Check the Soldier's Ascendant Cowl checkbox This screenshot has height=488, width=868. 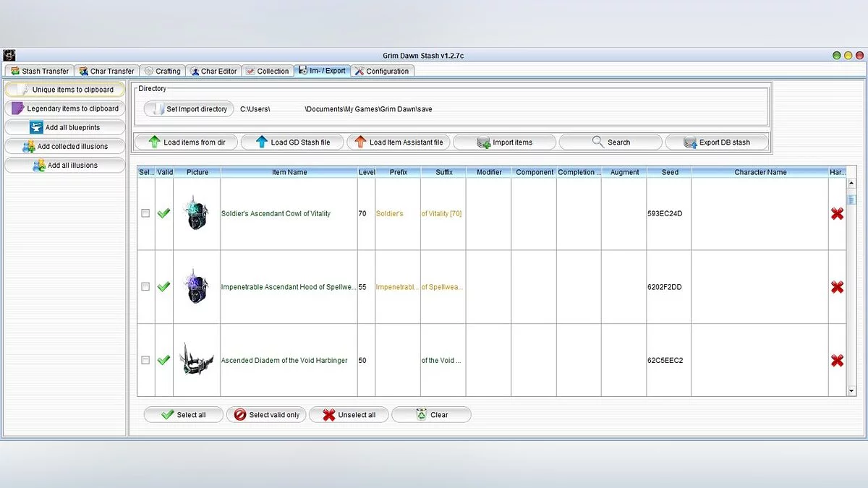[145, 213]
